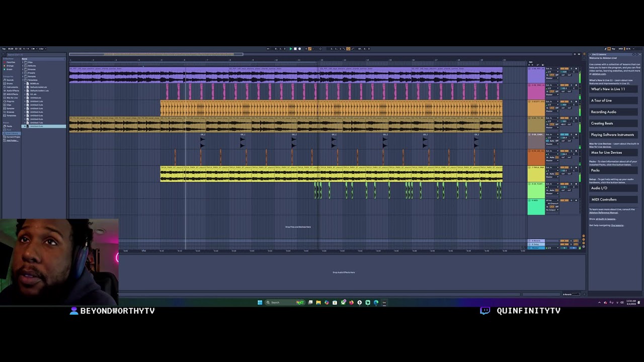Open the Windows Start menu

tap(260, 302)
